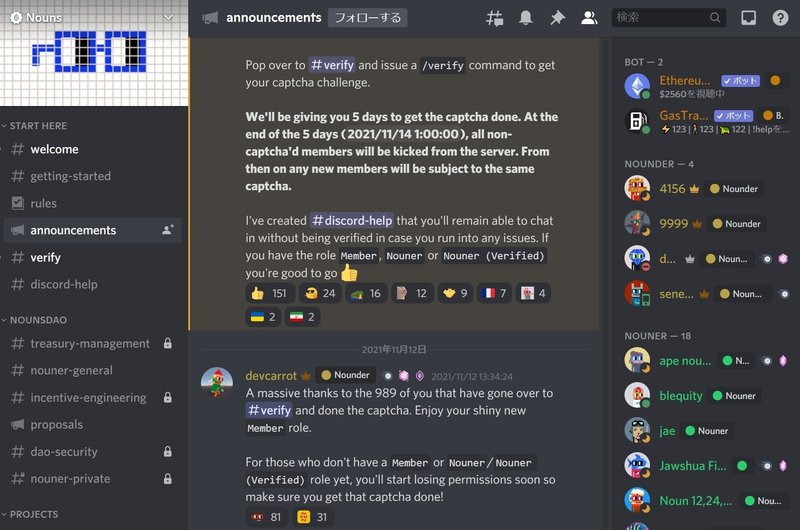Click the フォローする follow button
This screenshot has height=530, width=800.
pyautogui.click(x=367, y=18)
